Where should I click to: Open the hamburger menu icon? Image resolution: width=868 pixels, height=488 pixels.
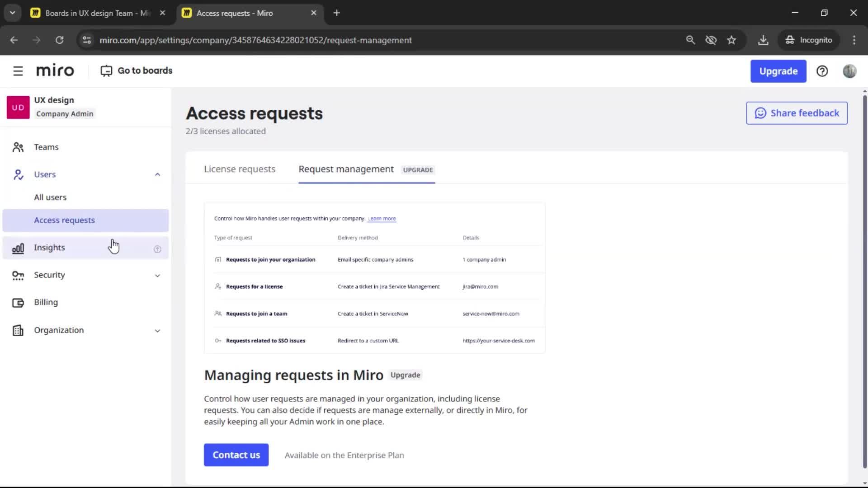tap(18, 71)
